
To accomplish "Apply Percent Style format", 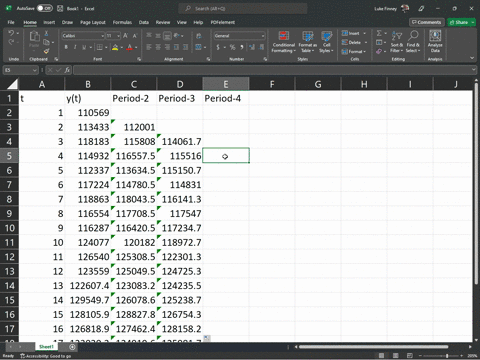I will tap(232, 47).
